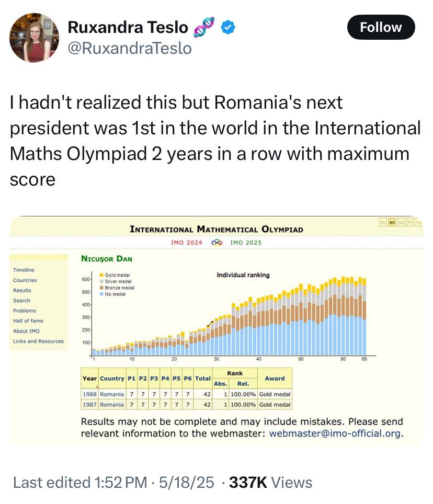433x504 pixels.
Task: Switch site language to French (fr)
Action: pyautogui.click(x=409, y=223)
